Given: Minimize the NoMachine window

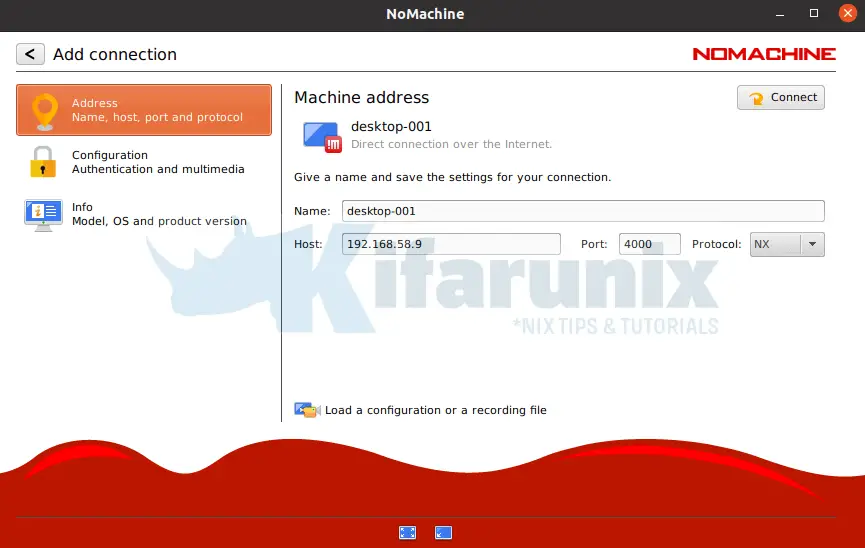Looking at the screenshot, I should click(779, 14).
